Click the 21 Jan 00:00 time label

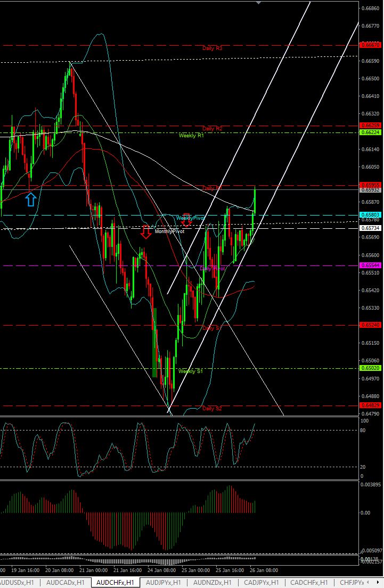[93, 570]
